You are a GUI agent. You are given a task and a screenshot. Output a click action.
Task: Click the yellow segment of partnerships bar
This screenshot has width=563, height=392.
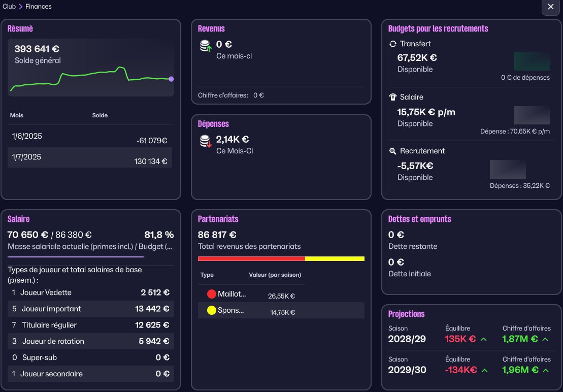335,259
